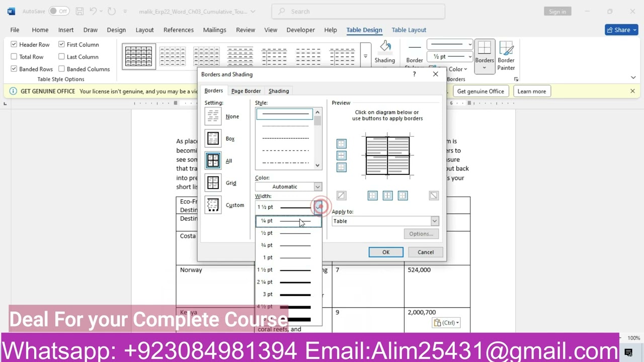Uncheck the Banded Rows checkbox

click(14, 69)
